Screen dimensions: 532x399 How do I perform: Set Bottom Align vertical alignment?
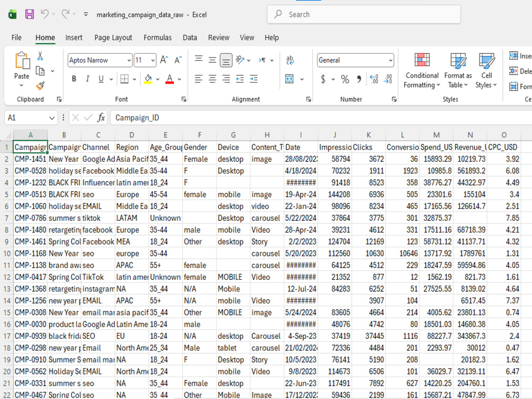click(x=226, y=61)
